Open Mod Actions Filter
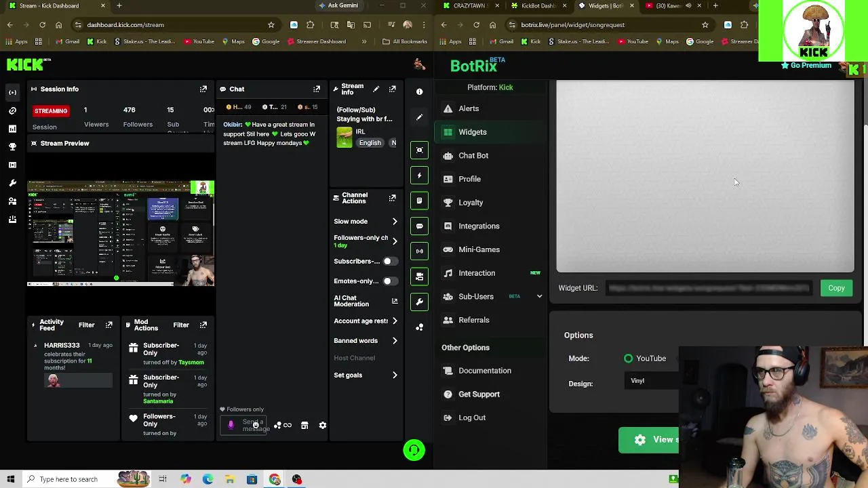 click(x=180, y=325)
